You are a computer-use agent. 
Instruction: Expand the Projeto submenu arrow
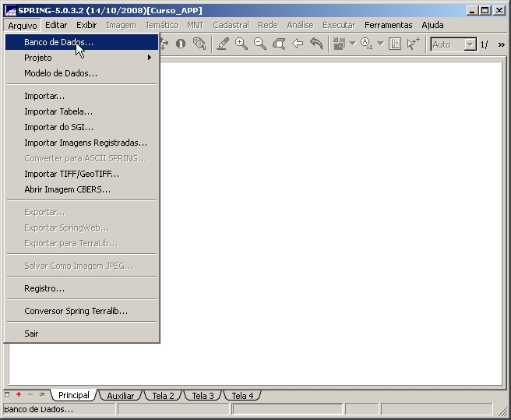[x=150, y=58]
